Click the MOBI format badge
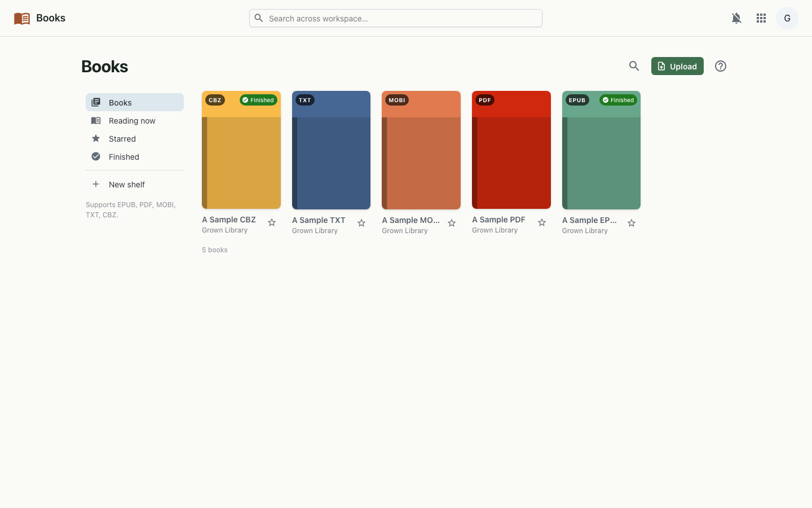The height and width of the screenshot is (508, 812). (397, 100)
